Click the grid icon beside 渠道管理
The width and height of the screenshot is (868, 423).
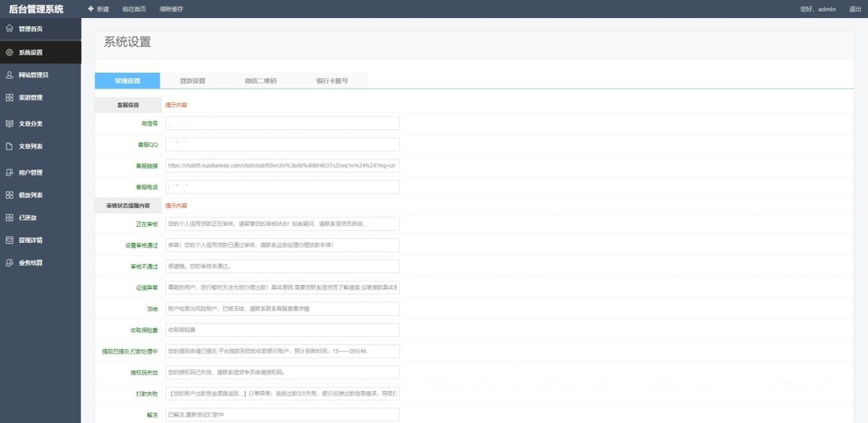point(9,97)
